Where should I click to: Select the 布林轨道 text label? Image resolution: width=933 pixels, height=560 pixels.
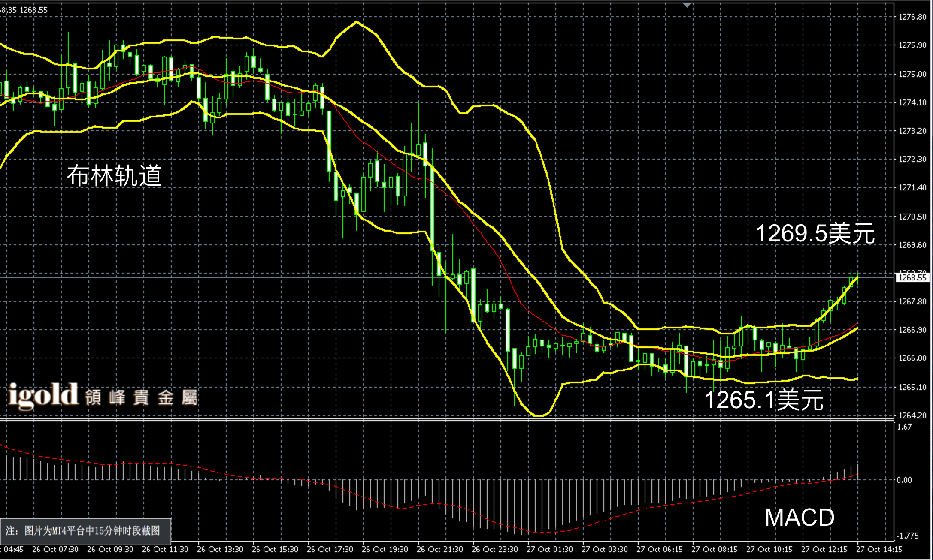pyautogui.click(x=114, y=176)
